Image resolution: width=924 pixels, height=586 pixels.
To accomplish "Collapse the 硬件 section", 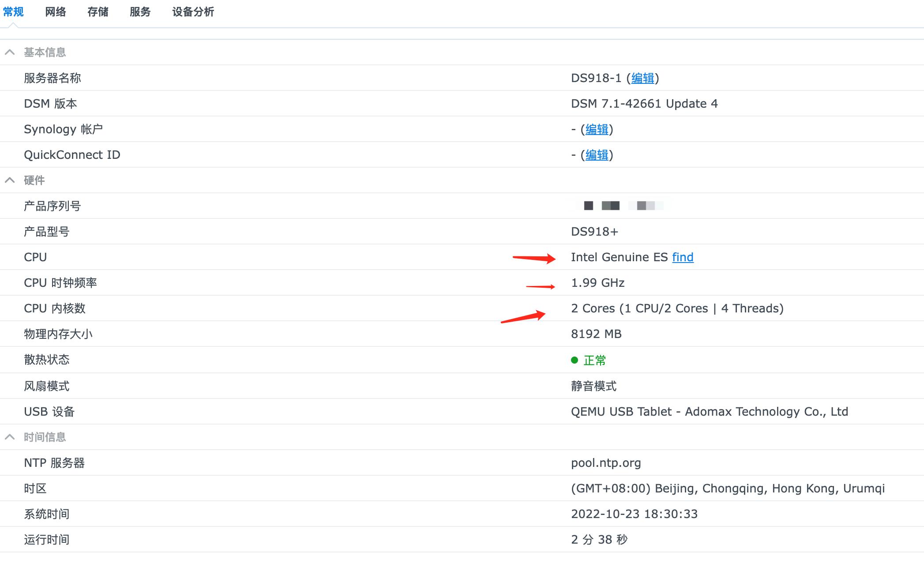I will 10,180.
